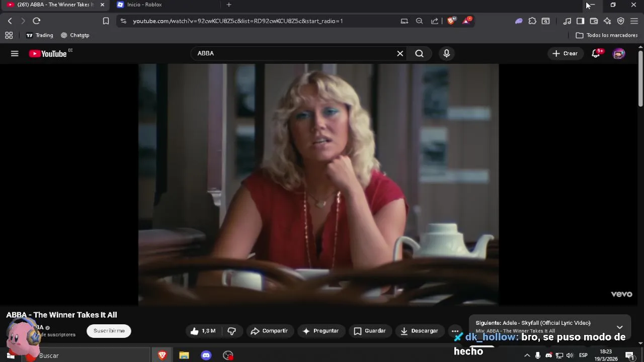Close the ABBA YouTube tab
This screenshot has height=362, width=644.
click(102, 5)
